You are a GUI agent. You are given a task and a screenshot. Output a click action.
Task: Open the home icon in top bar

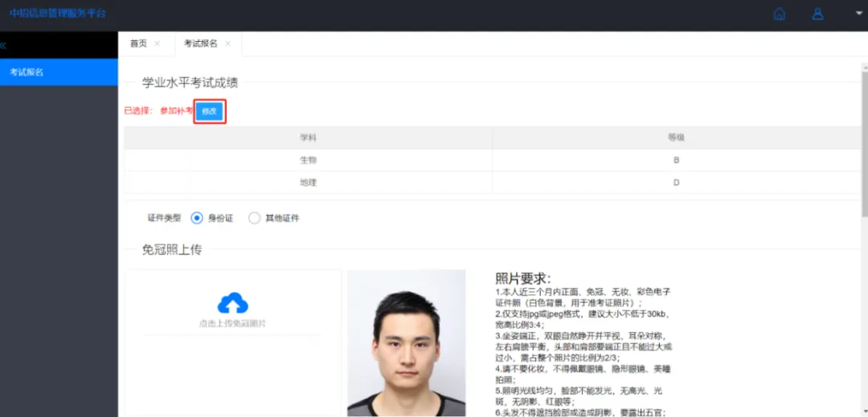pyautogui.click(x=779, y=14)
